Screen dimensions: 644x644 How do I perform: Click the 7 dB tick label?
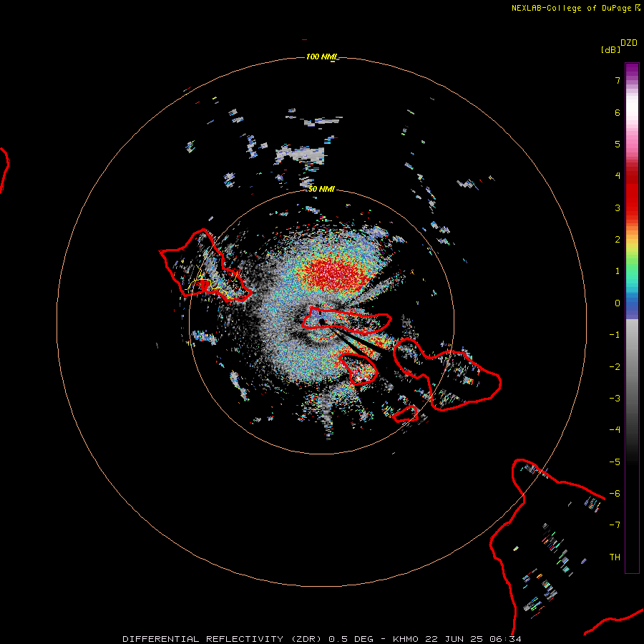pyautogui.click(x=618, y=80)
